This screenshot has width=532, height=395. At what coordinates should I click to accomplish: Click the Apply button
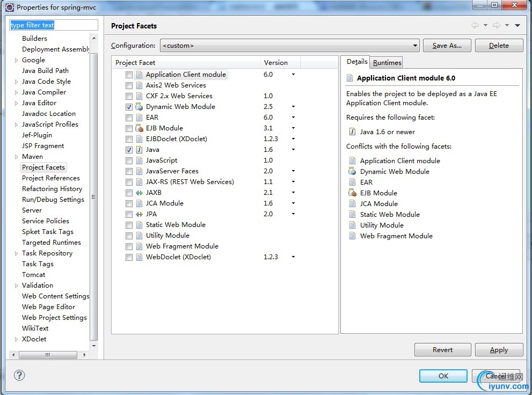499,349
